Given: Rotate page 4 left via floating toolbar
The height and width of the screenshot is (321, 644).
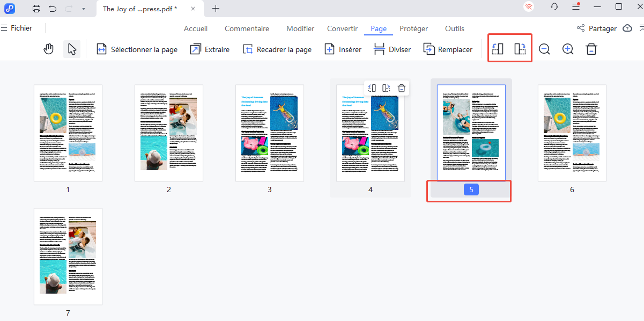Looking at the screenshot, I should click(x=372, y=87).
